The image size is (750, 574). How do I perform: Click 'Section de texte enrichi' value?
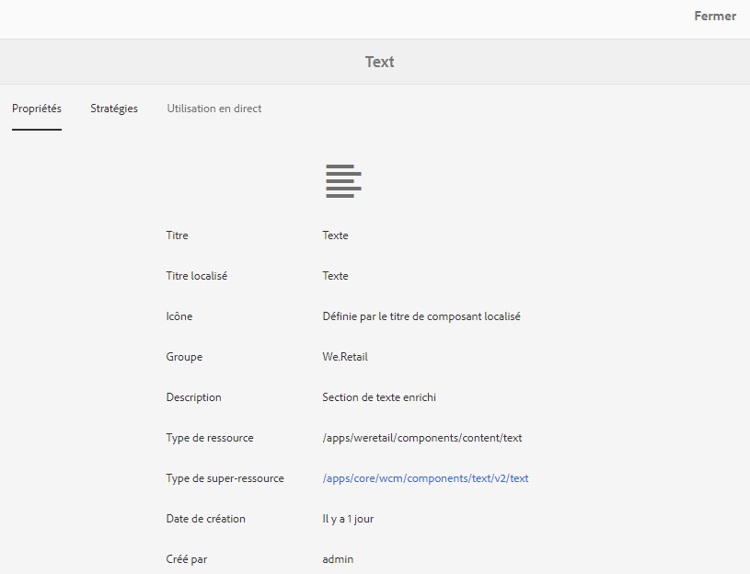coord(379,397)
